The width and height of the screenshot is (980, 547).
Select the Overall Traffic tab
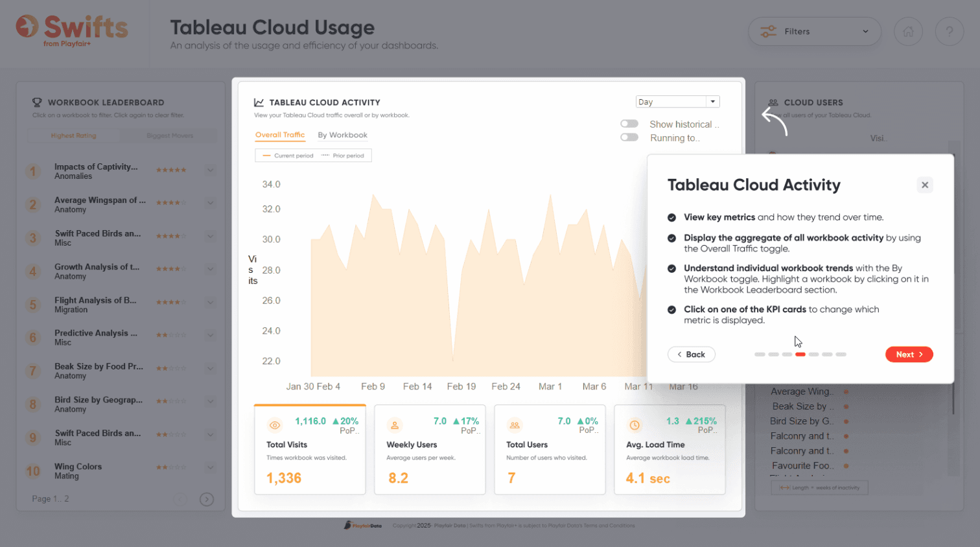pos(280,135)
